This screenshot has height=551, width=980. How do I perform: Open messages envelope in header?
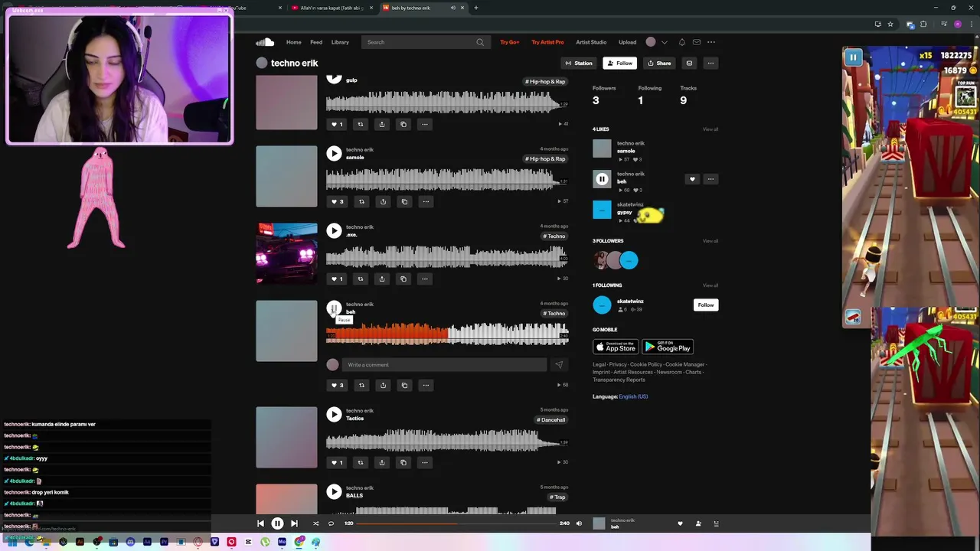[x=696, y=42]
